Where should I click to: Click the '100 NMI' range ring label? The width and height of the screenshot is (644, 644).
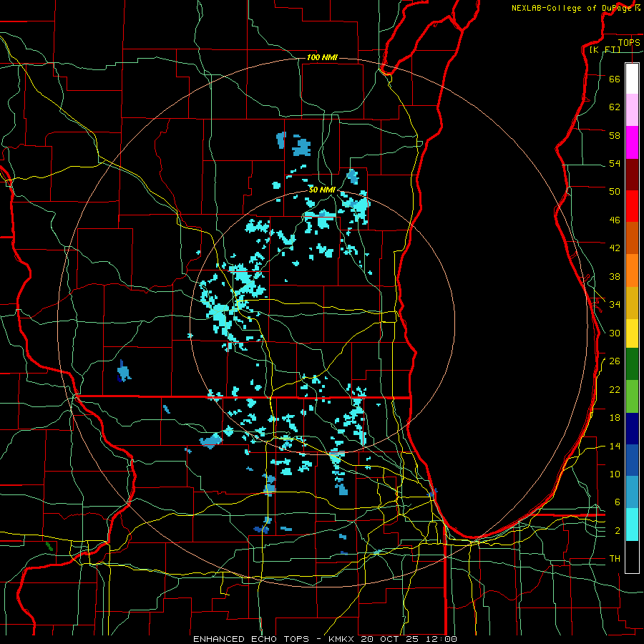tap(322, 57)
